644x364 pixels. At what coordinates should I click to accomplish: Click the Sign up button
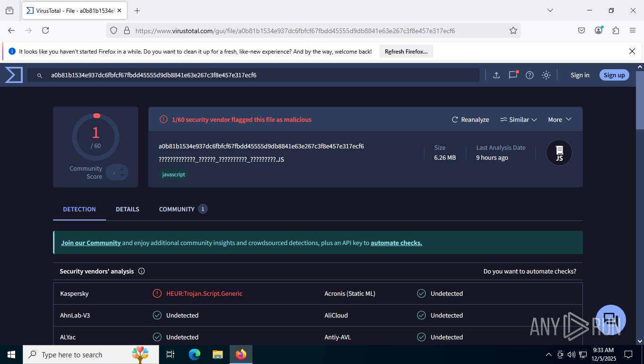[614, 75]
